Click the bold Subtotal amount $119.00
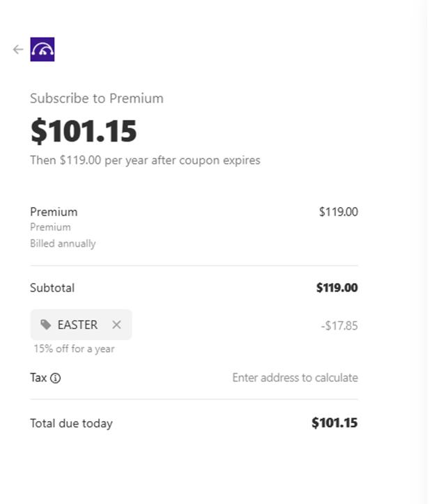Viewport: 446px width, 504px height. tap(337, 288)
